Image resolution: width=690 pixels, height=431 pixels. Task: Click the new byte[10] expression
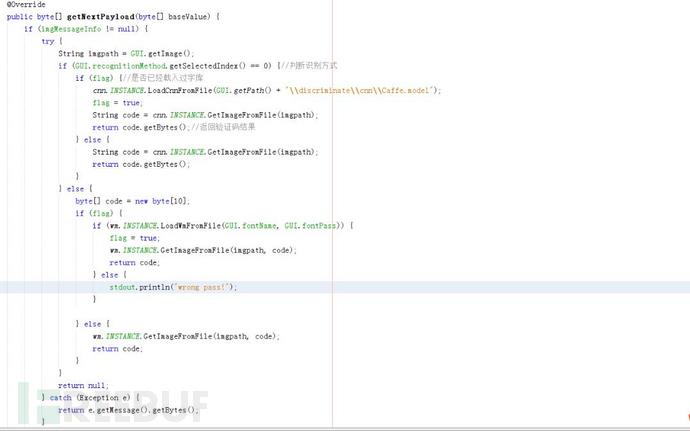(x=161, y=201)
